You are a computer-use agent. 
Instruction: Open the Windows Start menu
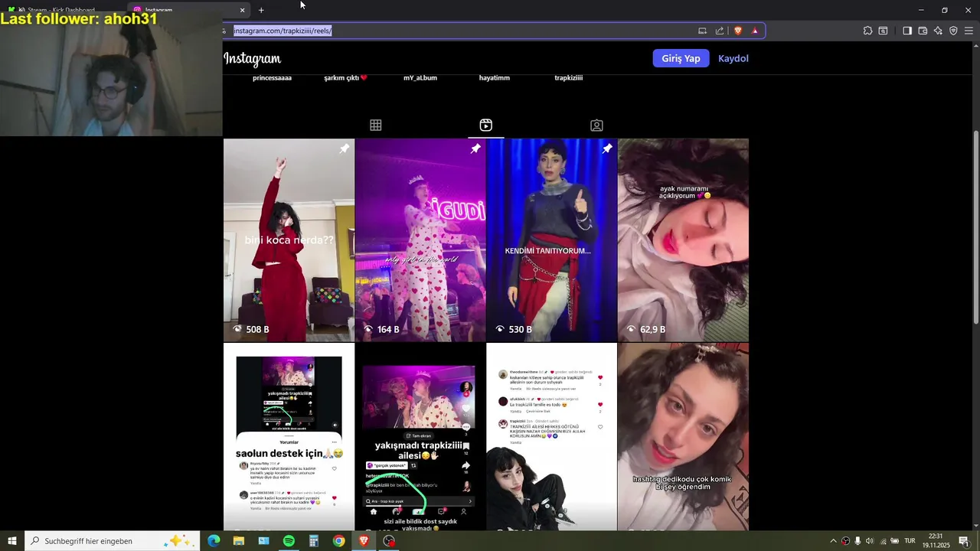point(11,541)
